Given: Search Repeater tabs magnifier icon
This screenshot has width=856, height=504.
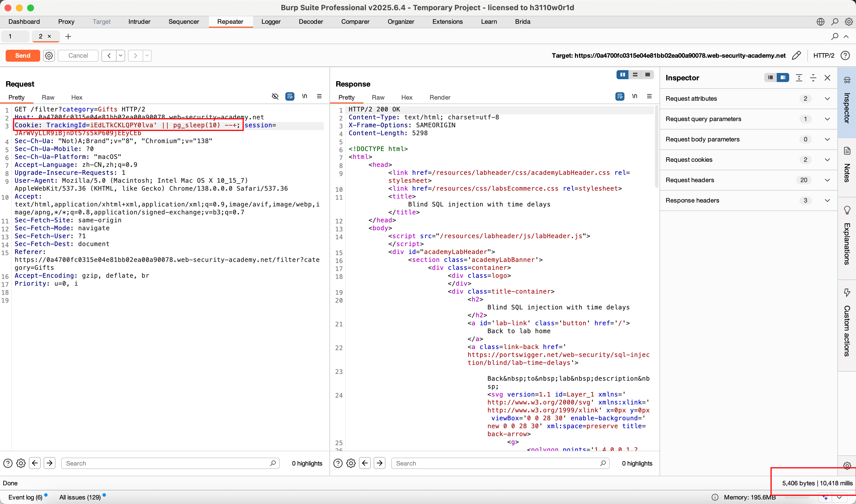Looking at the screenshot, I should coord(834,36).
